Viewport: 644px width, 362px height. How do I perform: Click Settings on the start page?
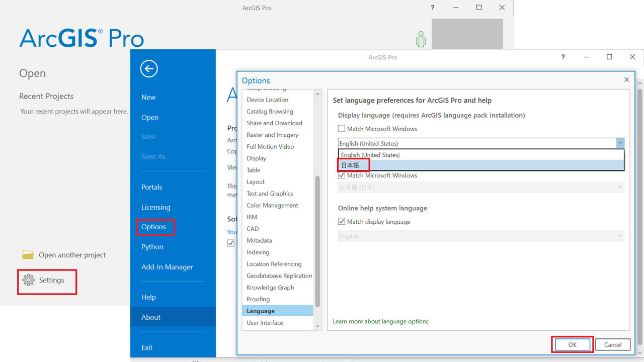[x=51, y=280]
